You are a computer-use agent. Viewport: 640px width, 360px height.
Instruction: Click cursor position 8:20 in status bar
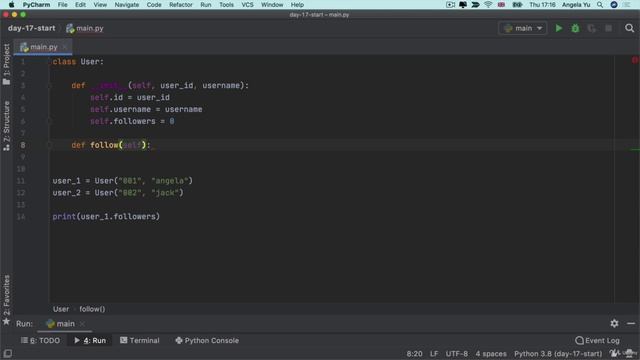point(414,353)
